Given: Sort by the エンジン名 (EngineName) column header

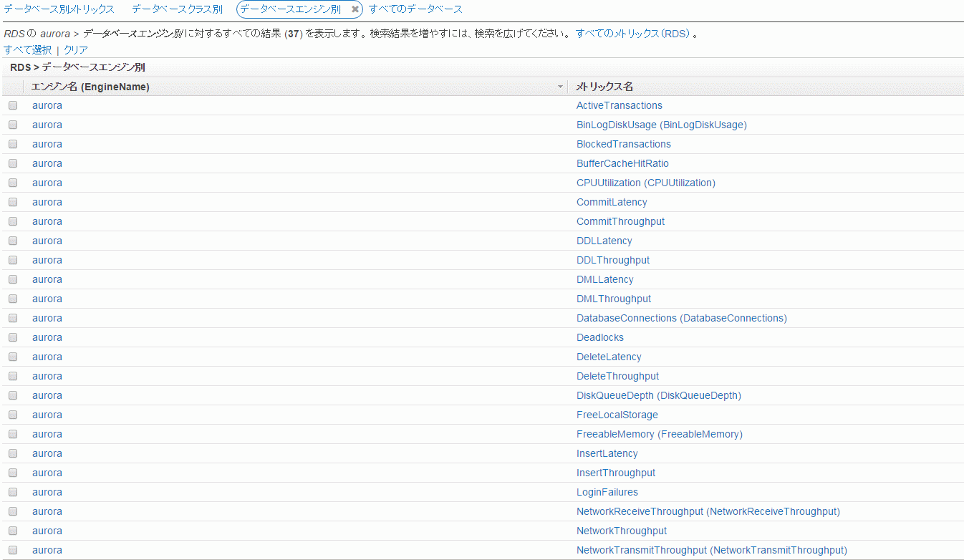Looking at the screenshot, I should point(90,87).
